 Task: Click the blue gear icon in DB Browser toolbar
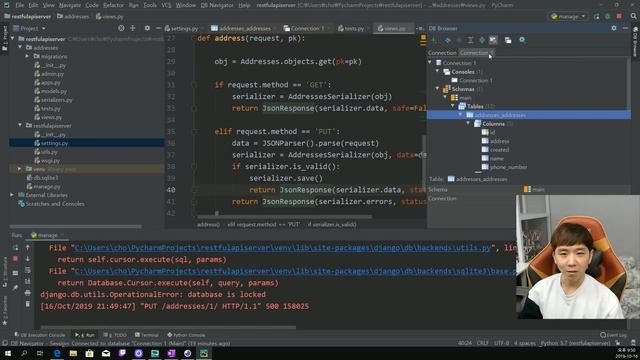tap(522, 40)
